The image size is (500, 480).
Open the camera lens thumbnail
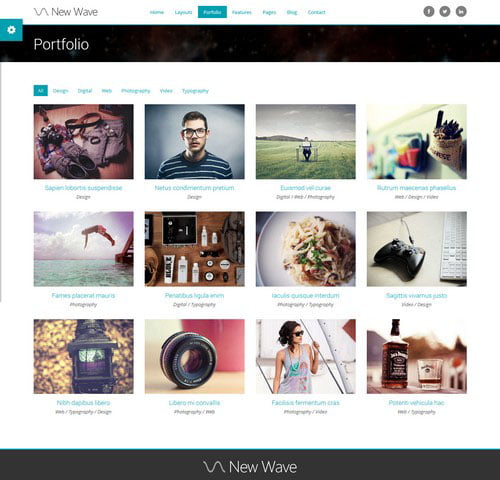point(195,356)
